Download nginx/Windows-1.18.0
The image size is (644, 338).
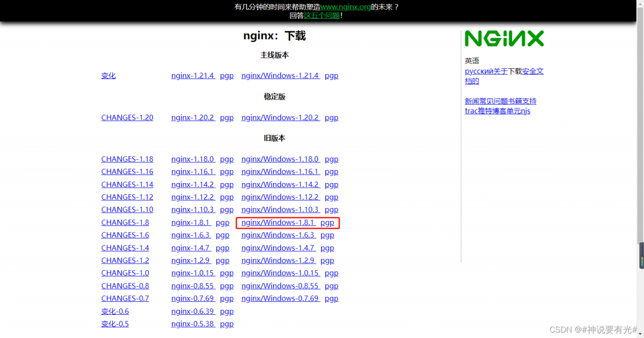[x=281, y=159]
